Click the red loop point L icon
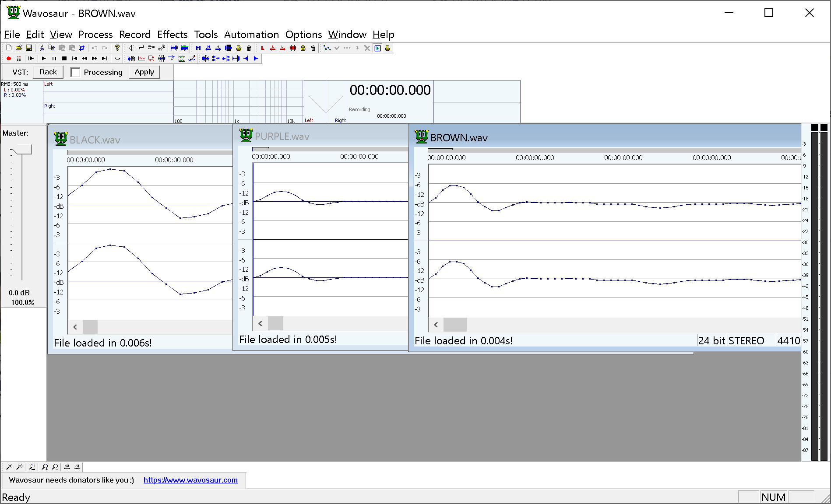The height and width of the screenshot is (504, 831). coord(263,48)
